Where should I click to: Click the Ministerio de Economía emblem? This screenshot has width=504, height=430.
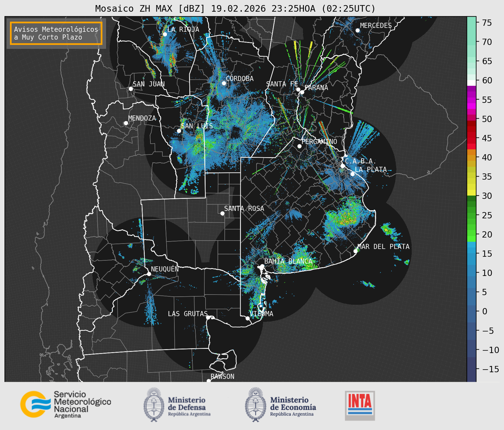256,405
